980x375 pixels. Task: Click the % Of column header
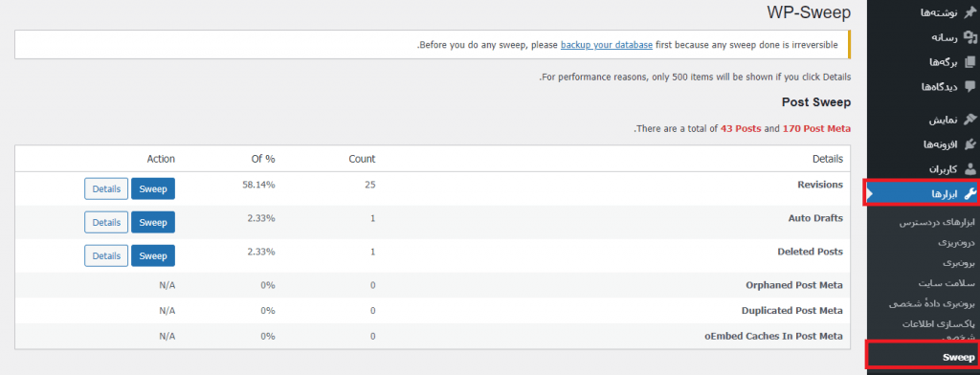[x=263, y=159]
